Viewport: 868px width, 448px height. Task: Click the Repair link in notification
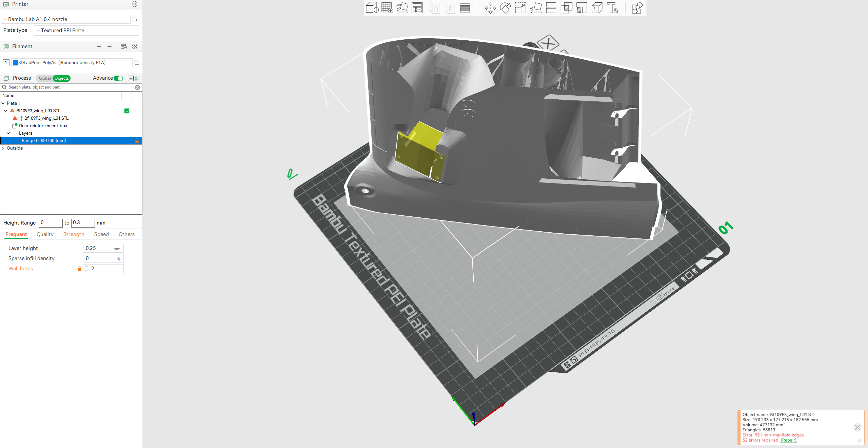[788, 440]
